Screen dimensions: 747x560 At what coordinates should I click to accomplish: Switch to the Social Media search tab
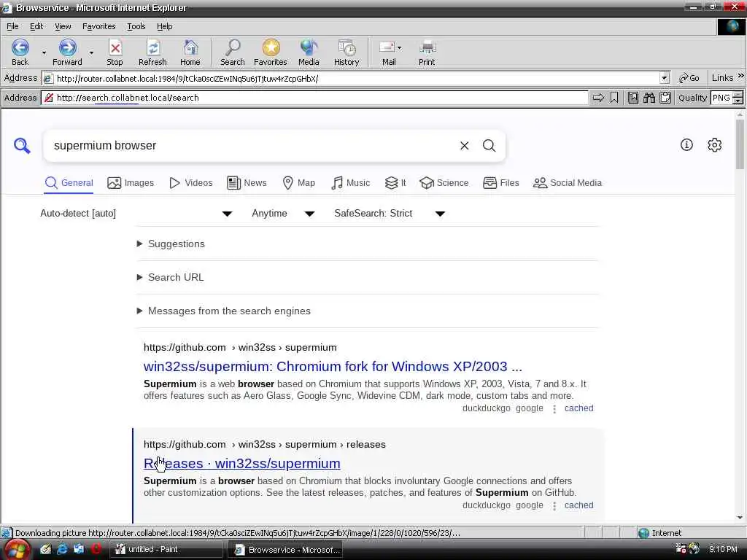[568, 183]
